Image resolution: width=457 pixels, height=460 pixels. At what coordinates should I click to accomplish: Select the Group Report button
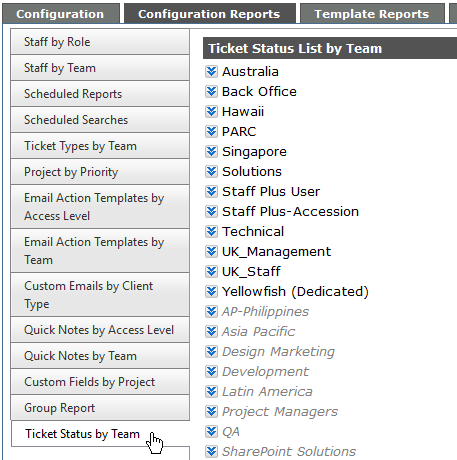(x=100, y=408)
